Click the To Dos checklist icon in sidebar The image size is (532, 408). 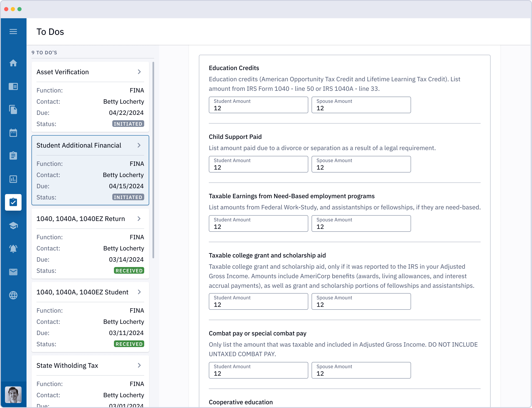coord(13,202)
